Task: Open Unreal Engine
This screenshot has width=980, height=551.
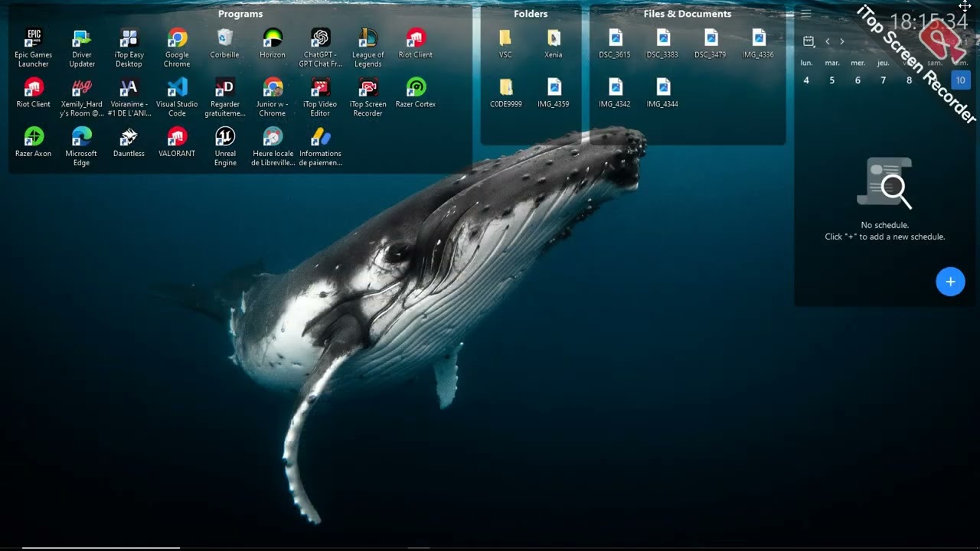Action: pyautogui.click(x=224, y=147)
